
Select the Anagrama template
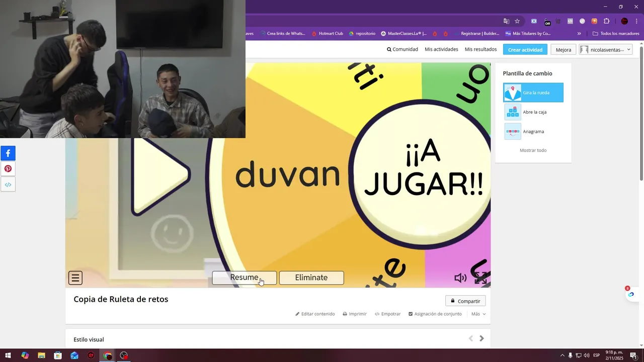point(533,132)
